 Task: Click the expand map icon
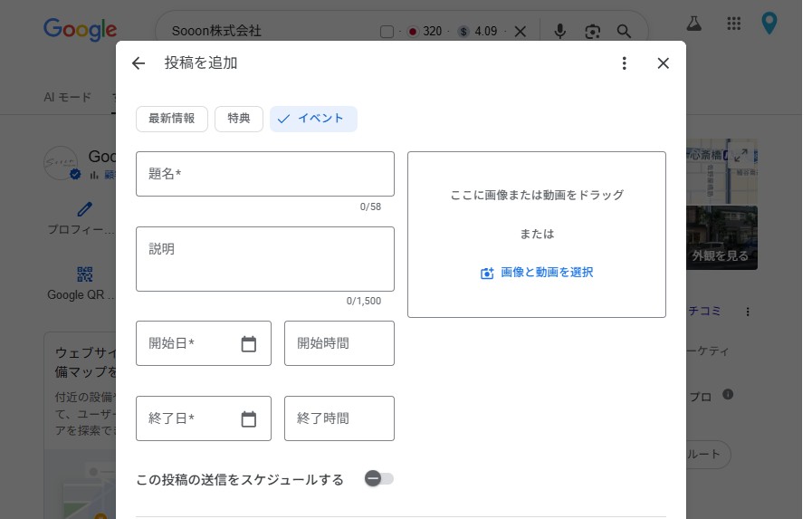(x=740, y=155)
